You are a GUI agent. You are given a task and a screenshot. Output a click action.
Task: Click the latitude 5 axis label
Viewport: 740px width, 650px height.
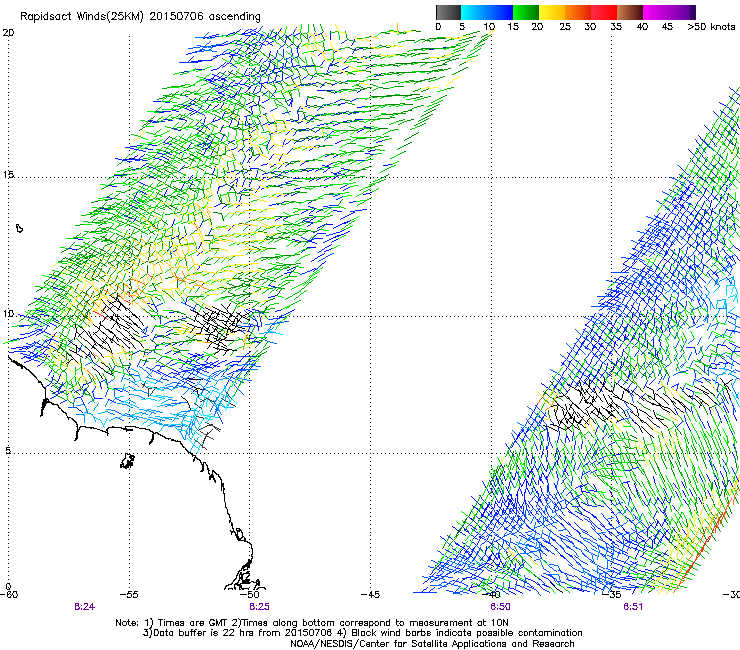8,451
